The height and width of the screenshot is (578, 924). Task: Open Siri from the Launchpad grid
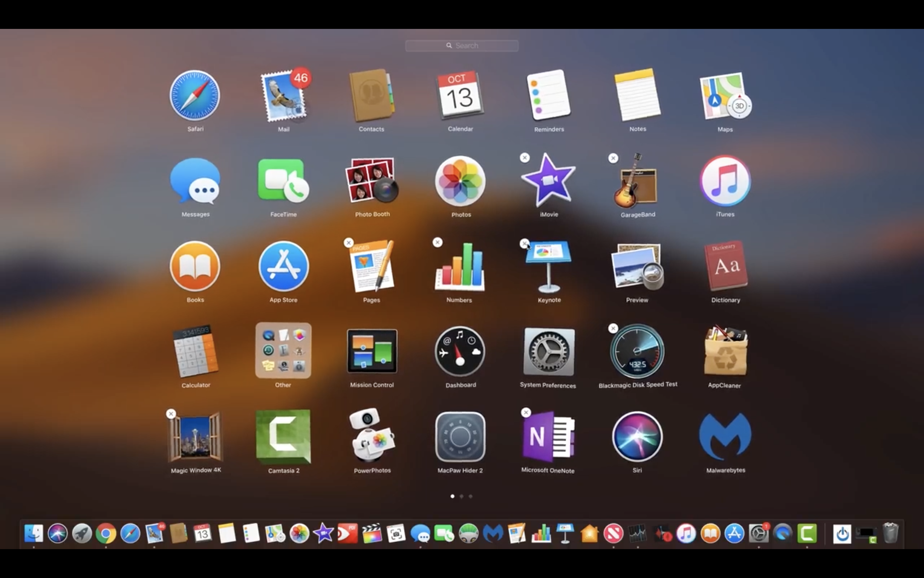coord(637,437)
